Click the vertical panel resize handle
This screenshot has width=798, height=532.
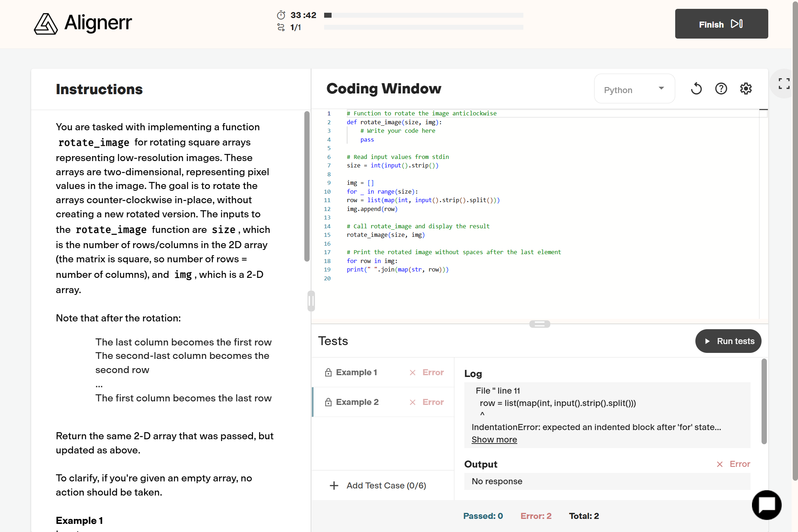(311, 301)
